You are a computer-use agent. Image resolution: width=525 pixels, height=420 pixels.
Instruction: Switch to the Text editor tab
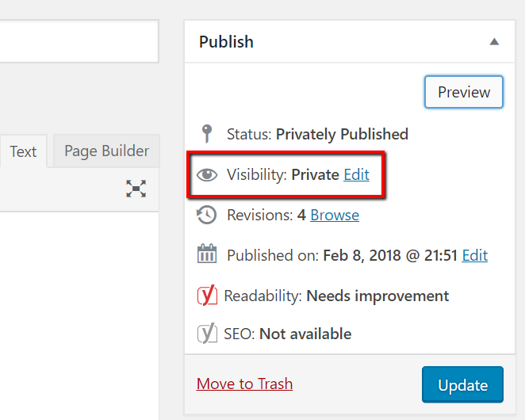[23, 151]
